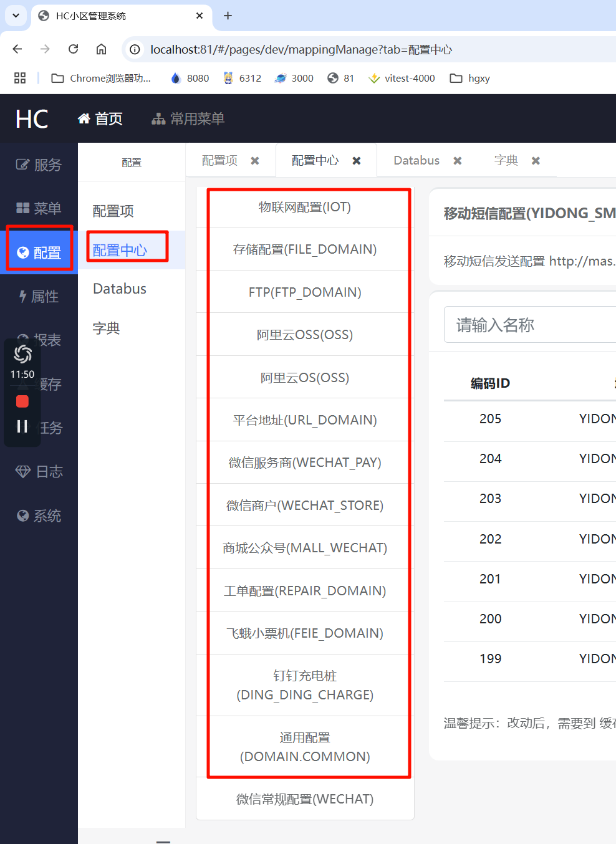Open the 系统 sidebar section
The width and height of the screenshot is (616, 844).
[39, 516]
